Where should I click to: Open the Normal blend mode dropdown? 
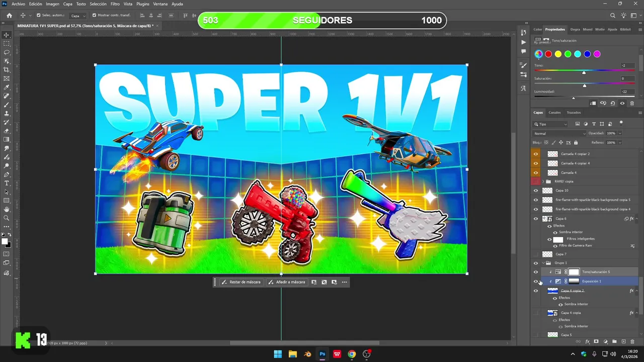(x=559, y=133)
